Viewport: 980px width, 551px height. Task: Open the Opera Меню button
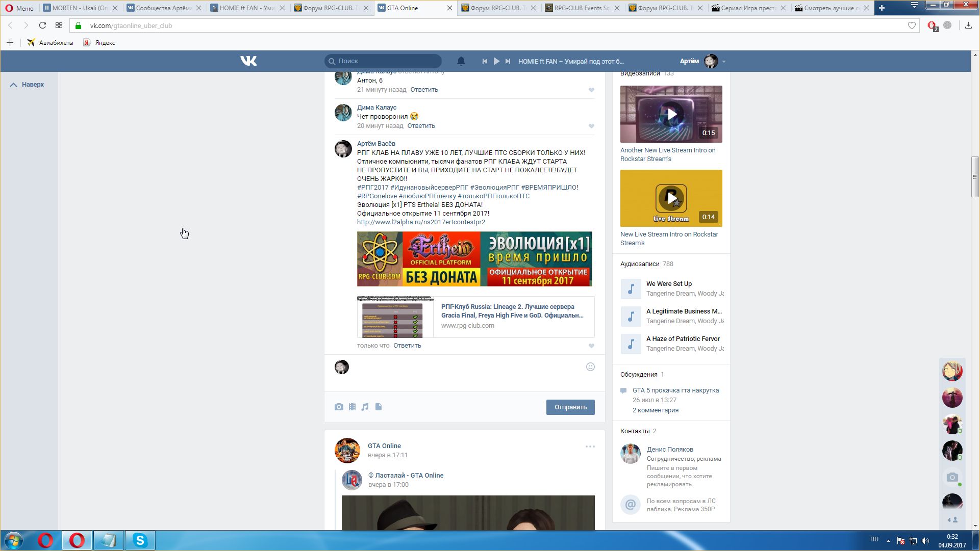tap(19, 8)
